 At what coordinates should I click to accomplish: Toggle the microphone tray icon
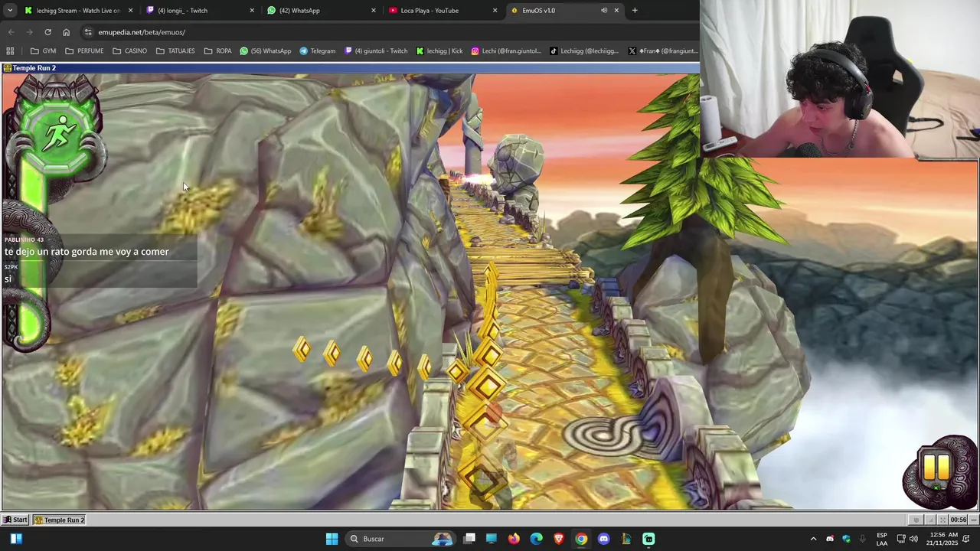(x=863, y=539)
